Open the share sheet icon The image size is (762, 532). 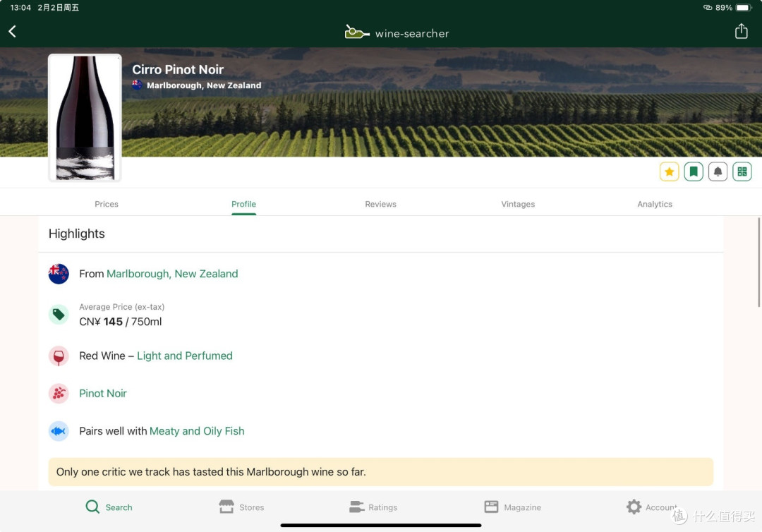(x=741, y=31)
